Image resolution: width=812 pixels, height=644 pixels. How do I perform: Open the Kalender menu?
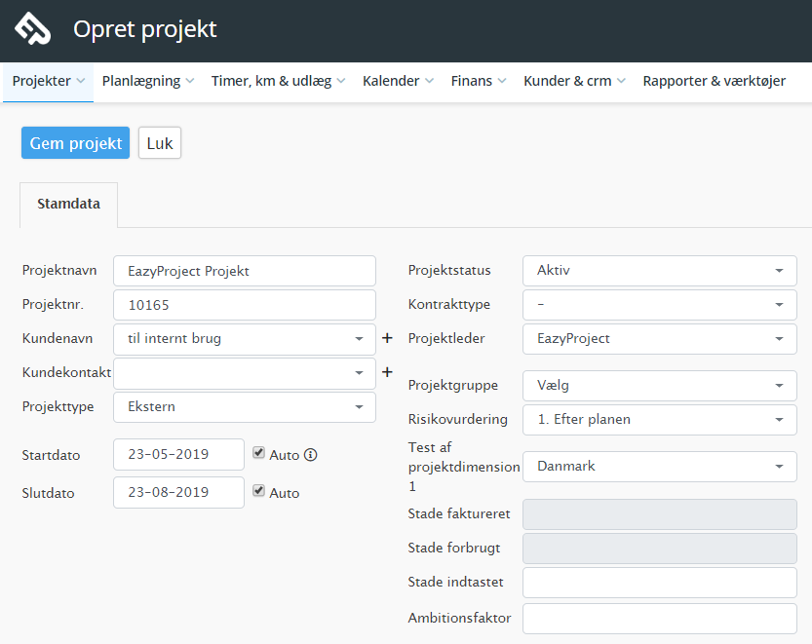pos(398,81)
